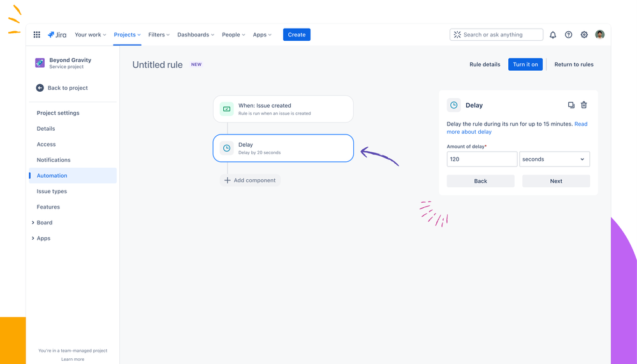The image size is (637, 364).
Task: Open the help question mark icon
Action: click(568, 34)
